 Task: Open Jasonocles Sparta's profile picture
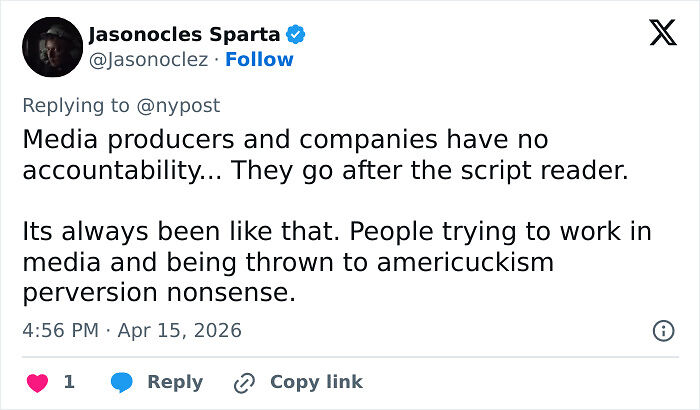[x=51, y=47]
